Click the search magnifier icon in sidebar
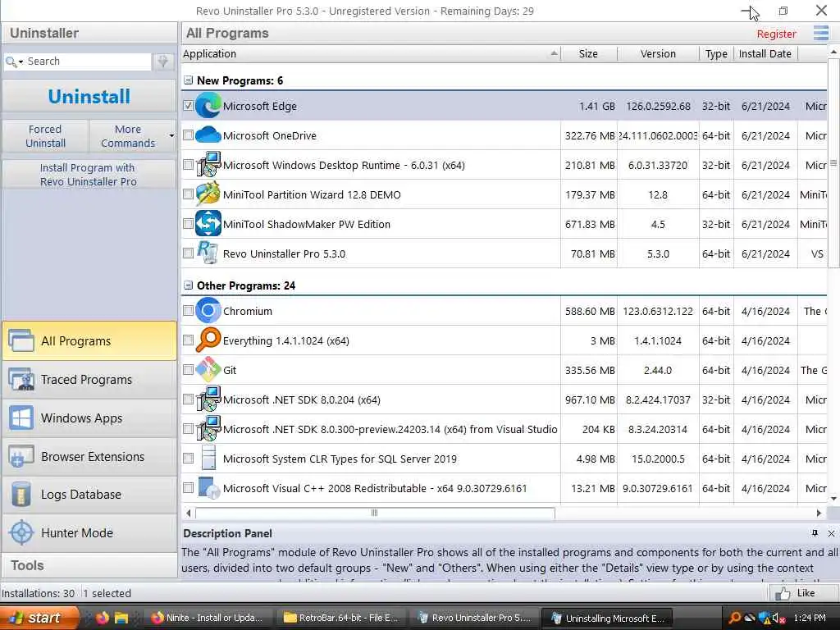 (x=11, y=62)
